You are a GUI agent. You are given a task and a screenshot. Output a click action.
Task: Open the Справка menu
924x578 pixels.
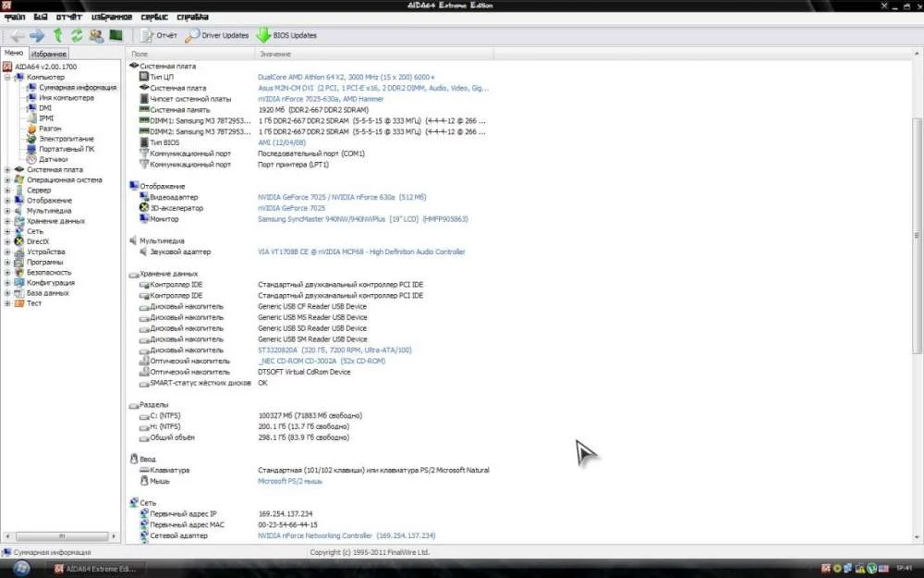(x=193, y=17)
